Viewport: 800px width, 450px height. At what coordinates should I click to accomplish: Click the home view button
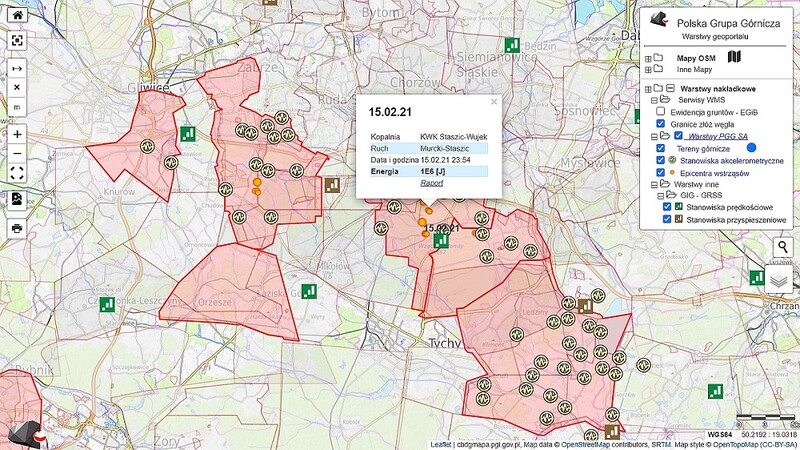click(18, 16)
